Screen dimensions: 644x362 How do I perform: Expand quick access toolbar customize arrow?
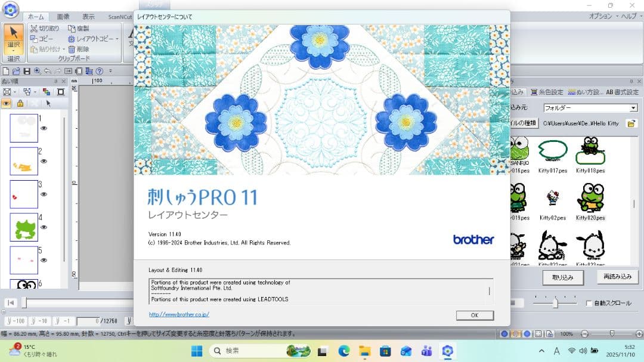pyautogui.click(x=110, y=71)
